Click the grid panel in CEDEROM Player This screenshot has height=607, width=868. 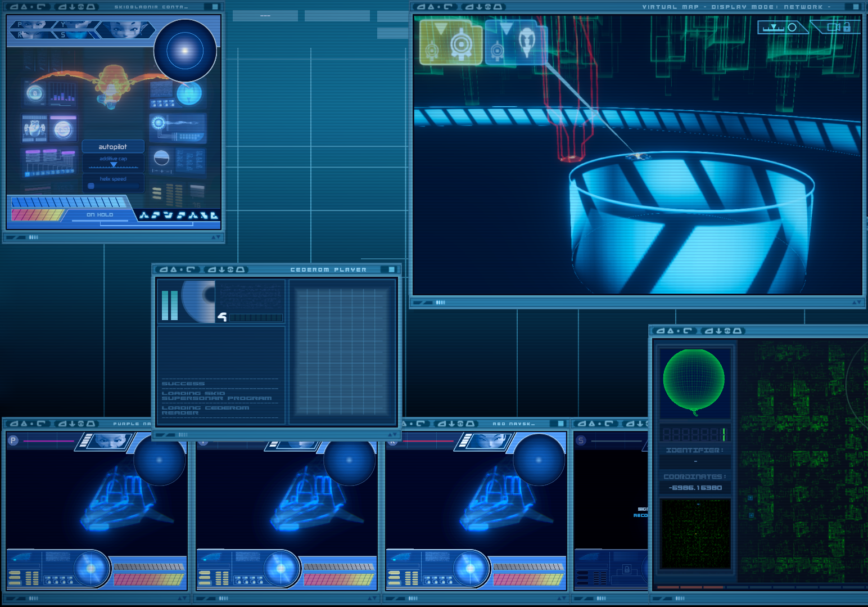click(342, 352)
